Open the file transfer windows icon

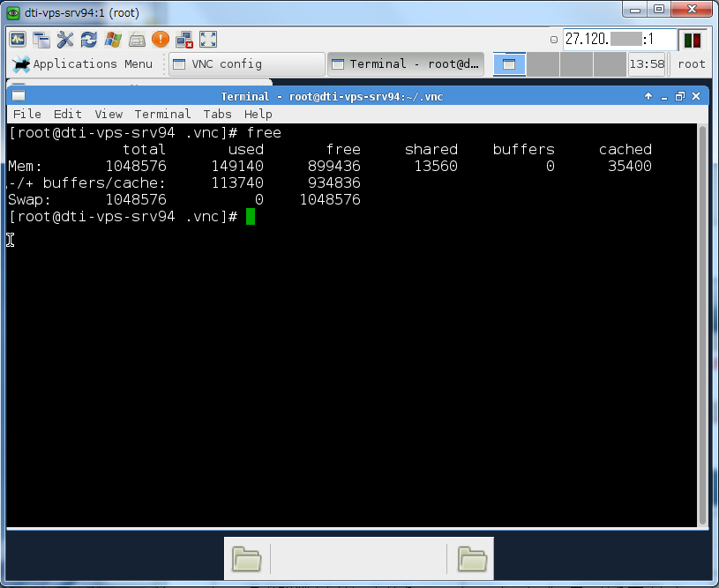41,39
